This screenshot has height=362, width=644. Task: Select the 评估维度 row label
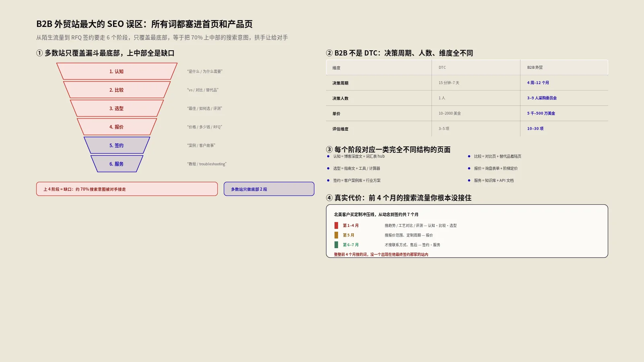(341, 129)
